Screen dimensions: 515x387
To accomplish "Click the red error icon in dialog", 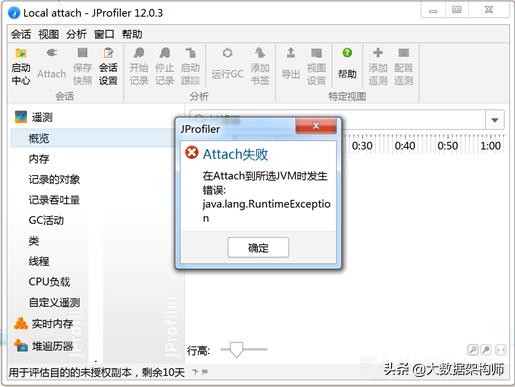I will tap(192, 153).
